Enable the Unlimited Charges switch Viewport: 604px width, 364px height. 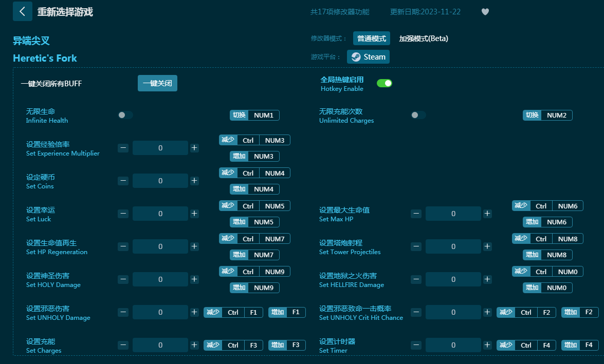click(x=418, y=115)
